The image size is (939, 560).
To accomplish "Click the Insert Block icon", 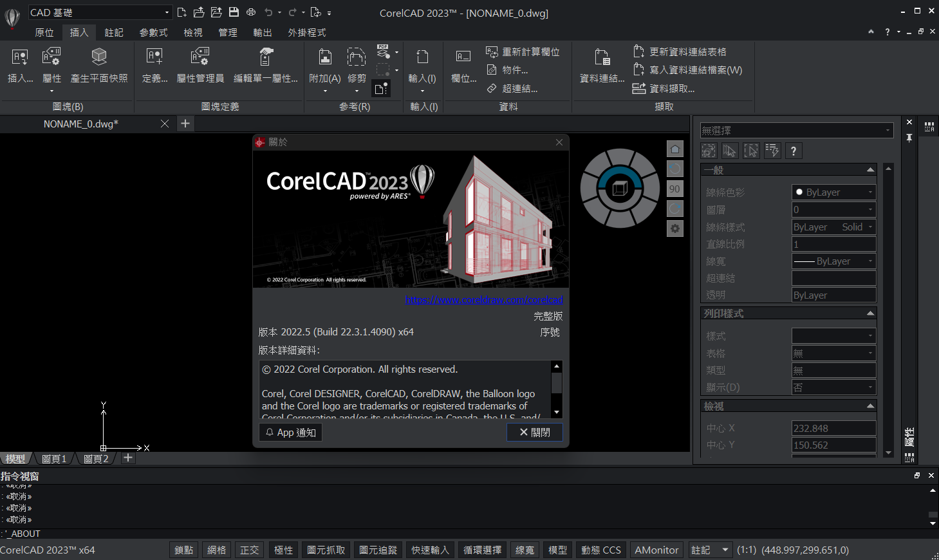I will pos(20,58).
